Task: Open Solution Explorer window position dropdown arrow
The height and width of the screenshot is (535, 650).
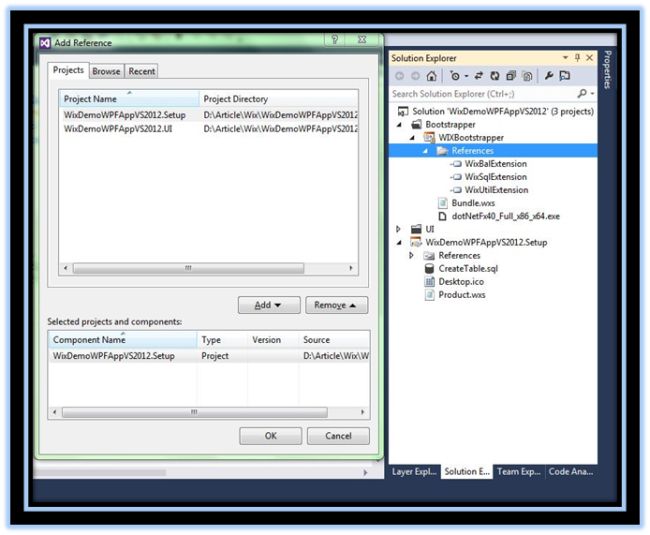Action: (x=565, y=58)
